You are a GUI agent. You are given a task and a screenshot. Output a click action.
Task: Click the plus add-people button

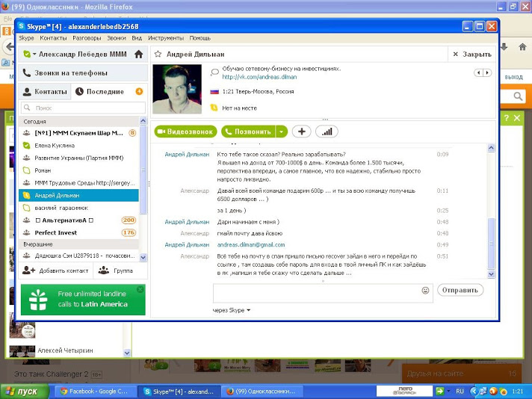point(301,132)
